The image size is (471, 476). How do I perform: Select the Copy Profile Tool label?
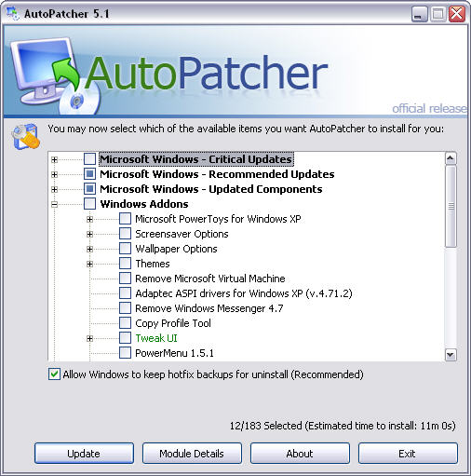(x=173, y=323)
